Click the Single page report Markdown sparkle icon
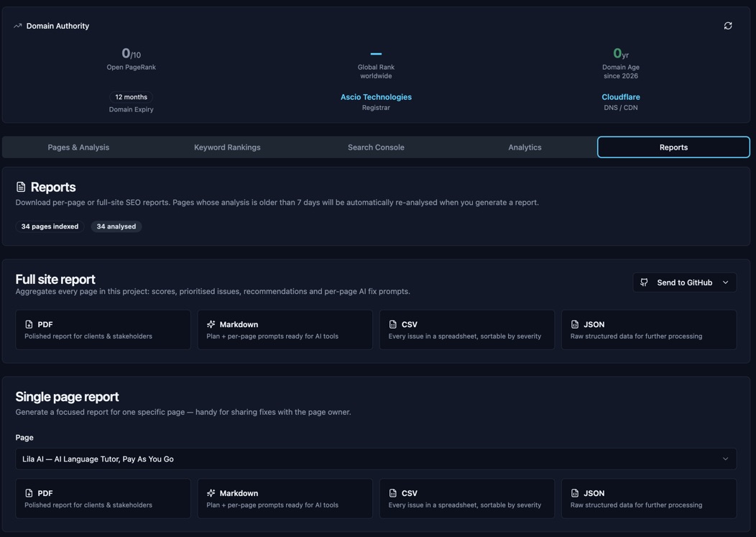Screen dimensions: 756x537 tap(211, 493)
